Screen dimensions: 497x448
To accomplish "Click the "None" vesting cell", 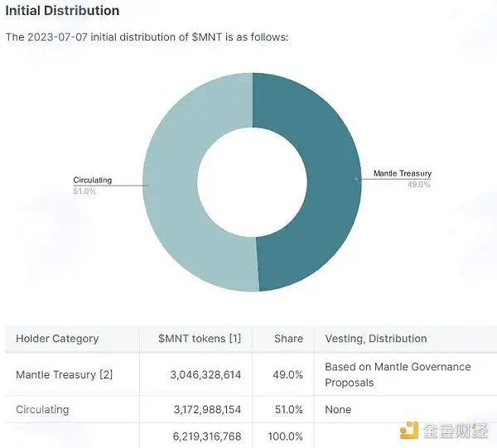I will [338, 409].
